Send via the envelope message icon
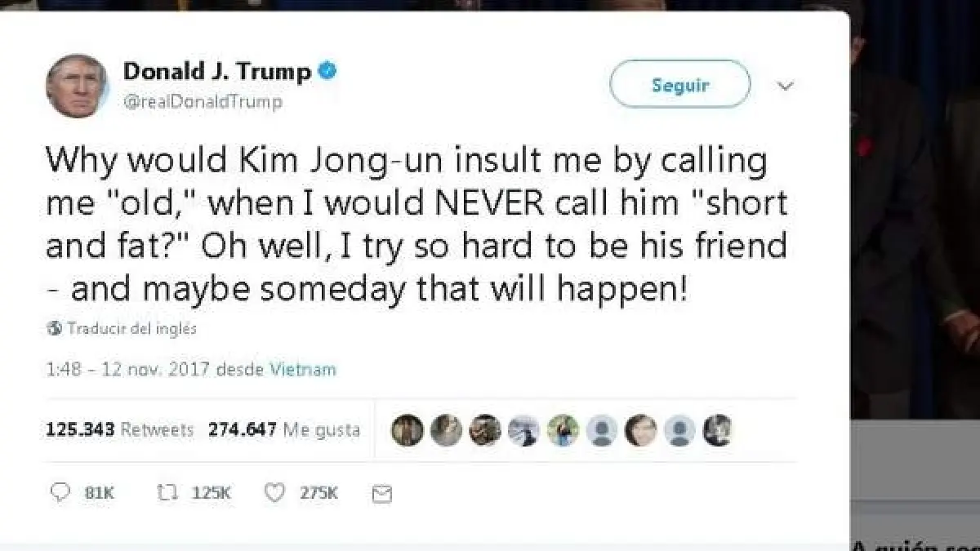Viewport: 980px width, 551px height. (381, 494)
